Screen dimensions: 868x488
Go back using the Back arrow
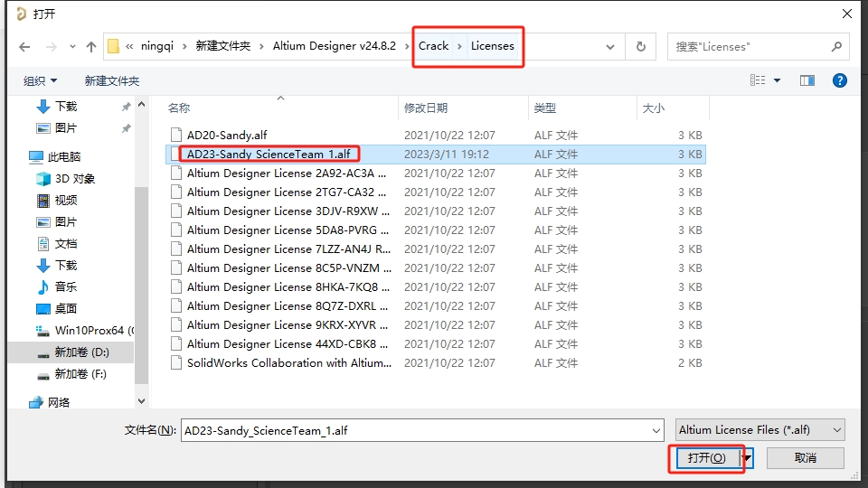coord(24,47)
